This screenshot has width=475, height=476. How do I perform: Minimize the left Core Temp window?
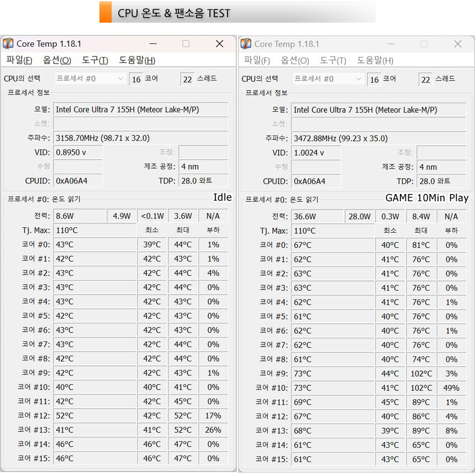click(x=153, y=44)
